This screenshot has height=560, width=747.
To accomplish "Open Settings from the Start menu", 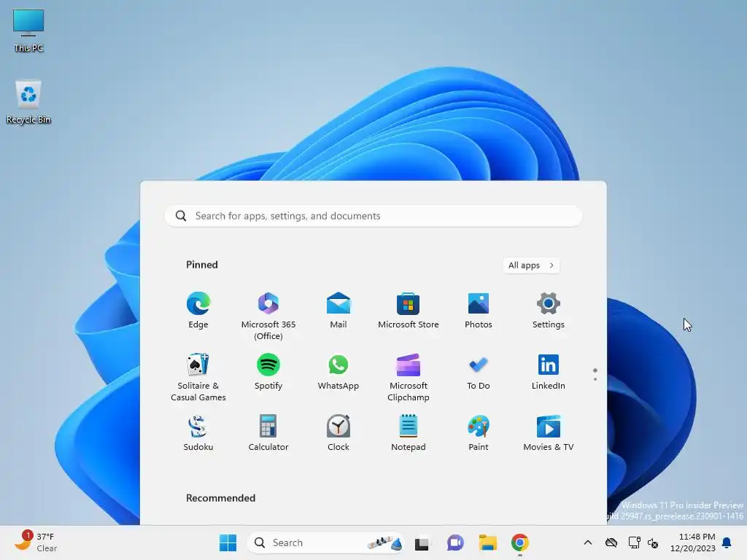I will (x=549, y=311).
